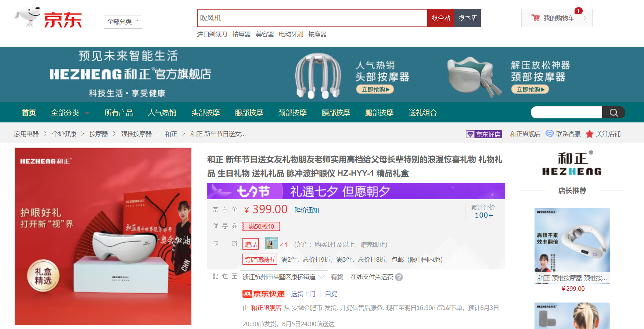Open the delivery address dropdown
Viewport: 644px width, 329px height.
pos(284,277)
